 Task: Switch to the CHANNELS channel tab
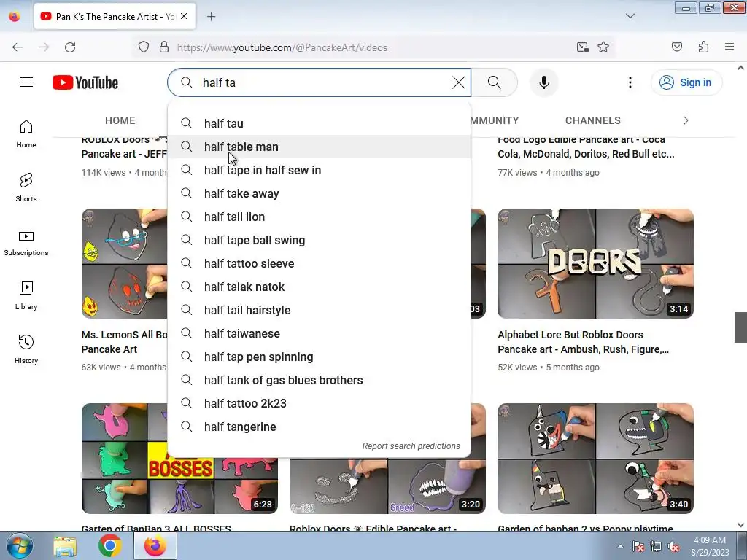pos(592,120)
